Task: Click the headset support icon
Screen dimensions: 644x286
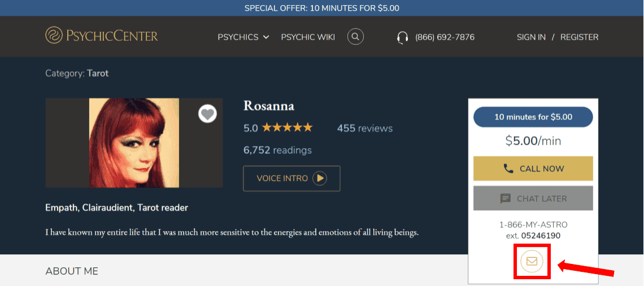Action: click(x=402, y=37)
